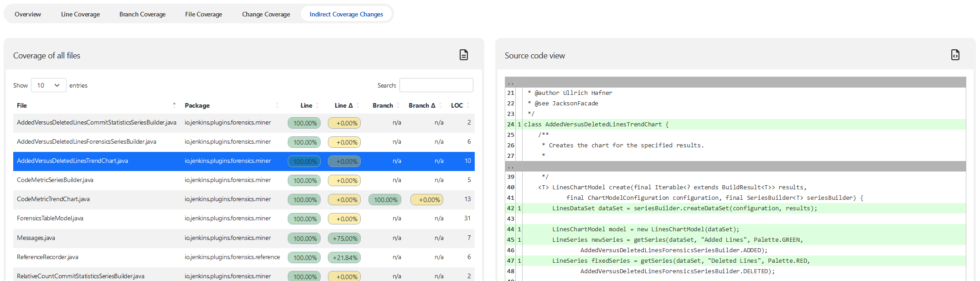Viewport: 980px width, 281px height.
Task: Click the file icon in Coverage panel header
Action: [x=463, y=55]
